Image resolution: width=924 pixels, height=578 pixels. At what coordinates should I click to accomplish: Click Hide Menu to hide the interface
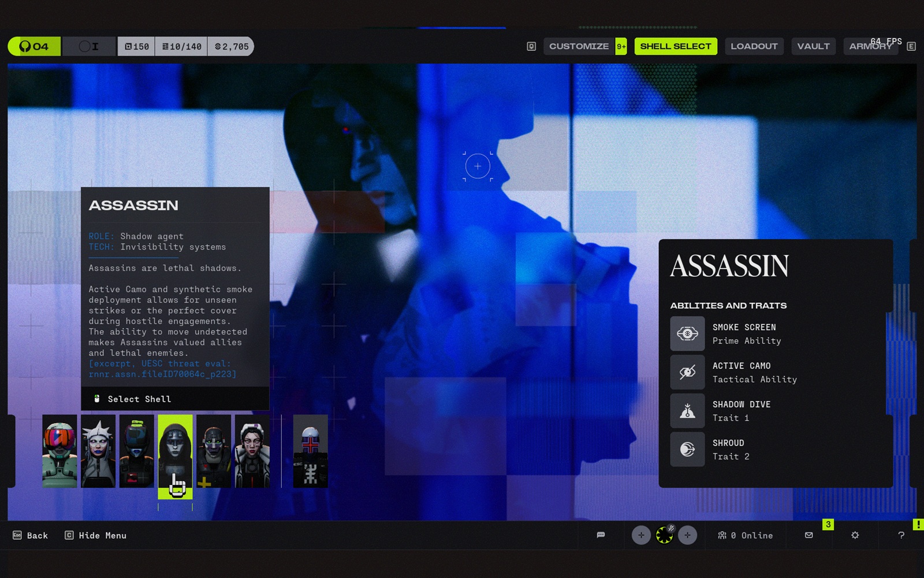click(96, 536)
